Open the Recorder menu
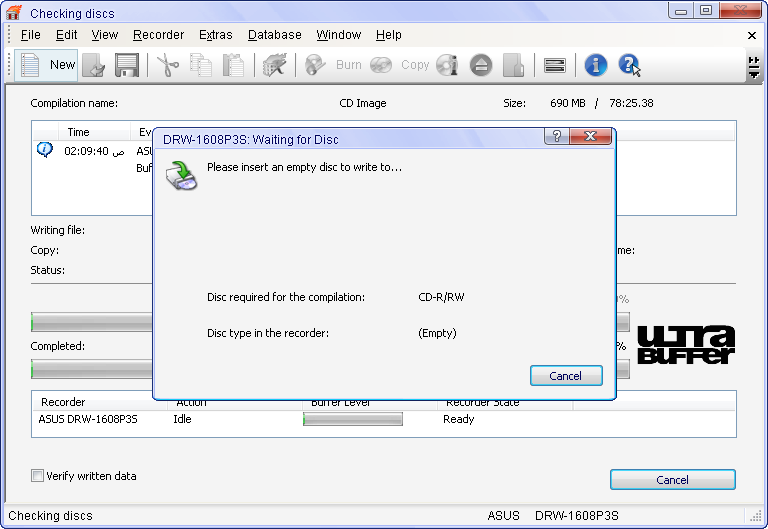768x529 pixels. point(158,35)
